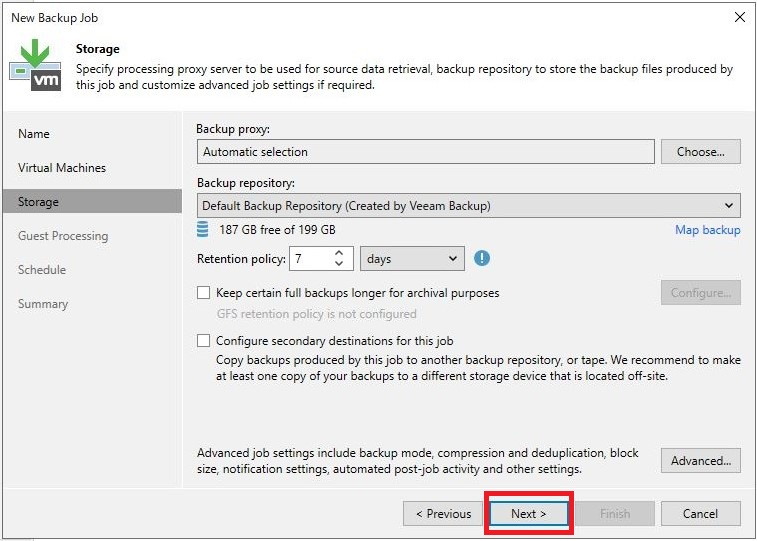Screen dimensions: 757x541
Task: Click the blue retention policy info icon
Action: click(481, 258)
